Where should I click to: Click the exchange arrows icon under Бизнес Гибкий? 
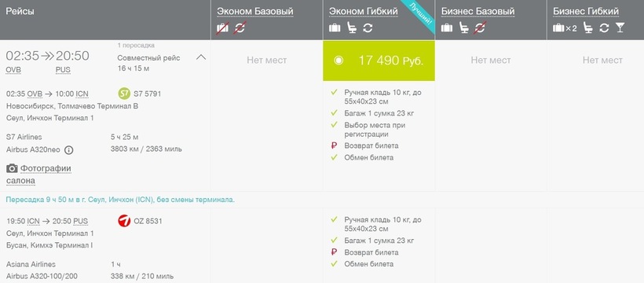pyautogui.click(x=604, y=28)
